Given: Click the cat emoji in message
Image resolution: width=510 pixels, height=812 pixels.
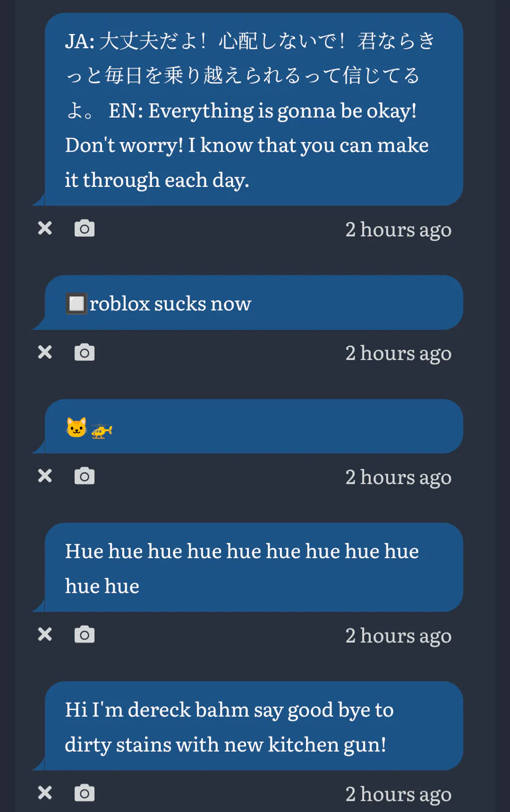Looking at the screenshot, I should 76,428.
